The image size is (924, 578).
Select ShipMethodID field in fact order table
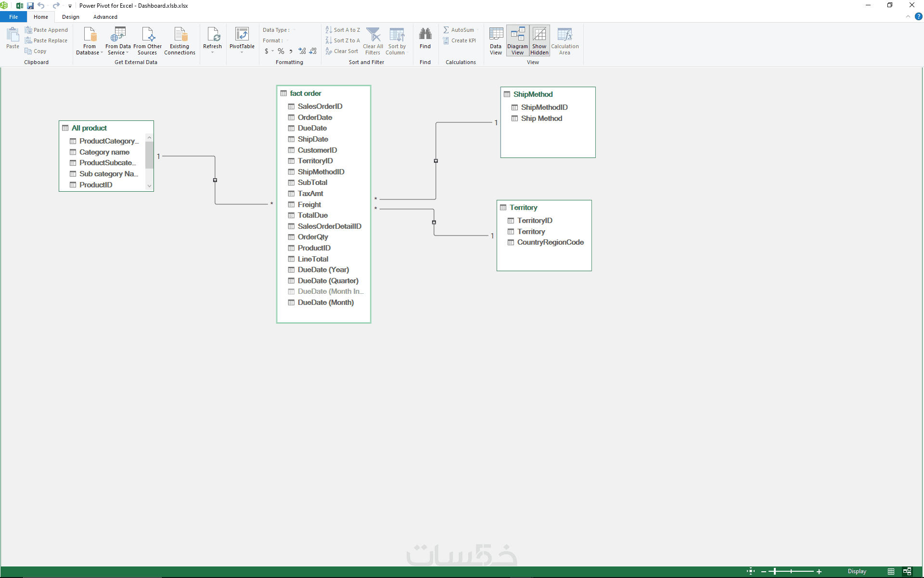pos(321,172)
